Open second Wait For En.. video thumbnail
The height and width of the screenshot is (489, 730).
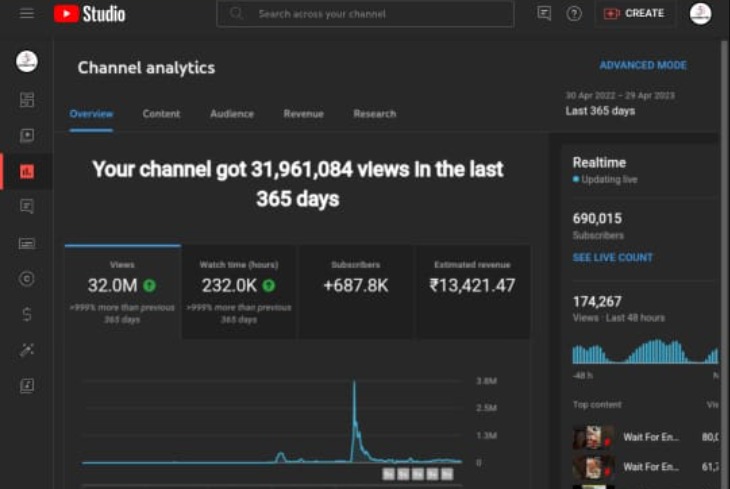[x=593, y=467]
